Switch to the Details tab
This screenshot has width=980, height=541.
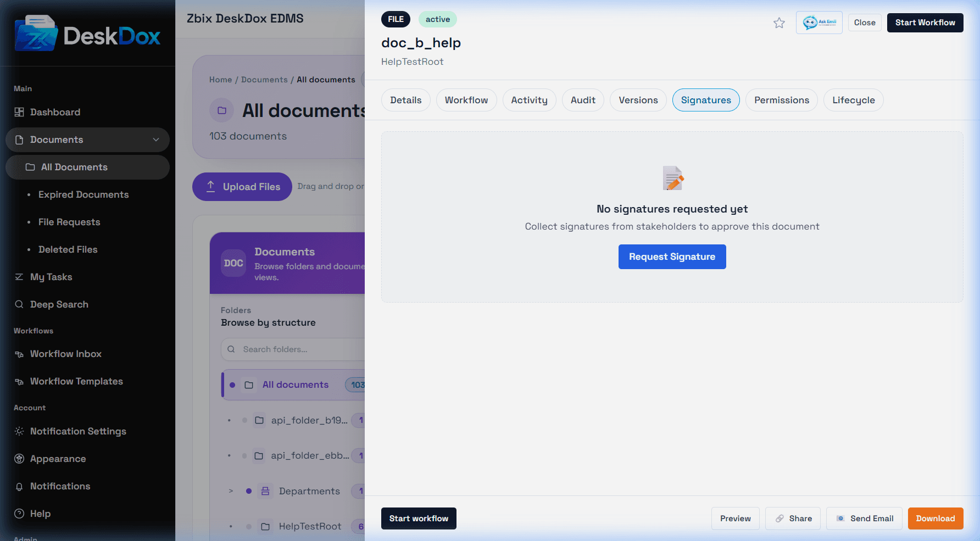point(406,100)
